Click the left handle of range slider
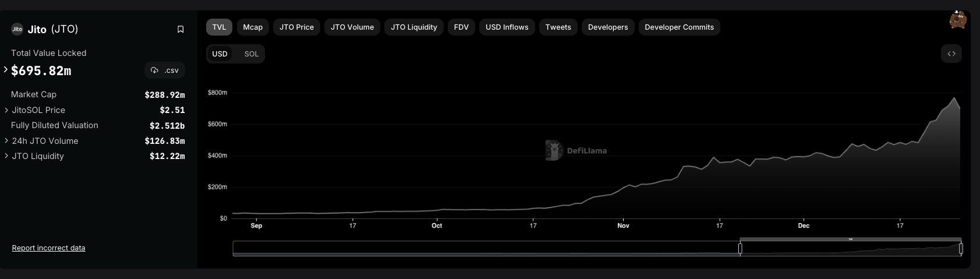The height and width of the screenshot is (279, 980). (740, 249)
